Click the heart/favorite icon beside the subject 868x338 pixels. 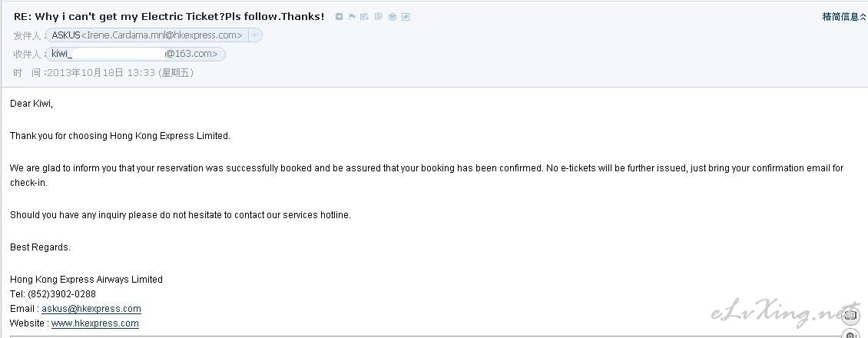pos(340,17)
